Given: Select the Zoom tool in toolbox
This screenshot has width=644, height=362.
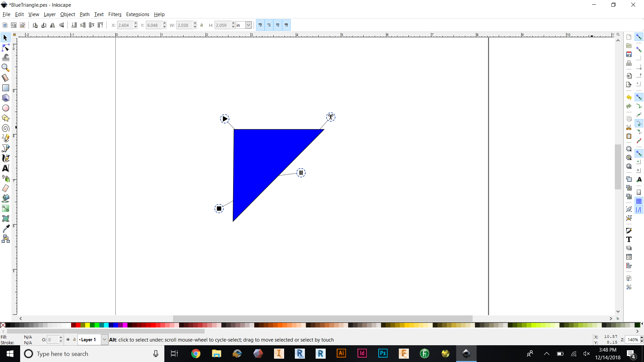Looking at the screenshot, I should pos(6,68).
